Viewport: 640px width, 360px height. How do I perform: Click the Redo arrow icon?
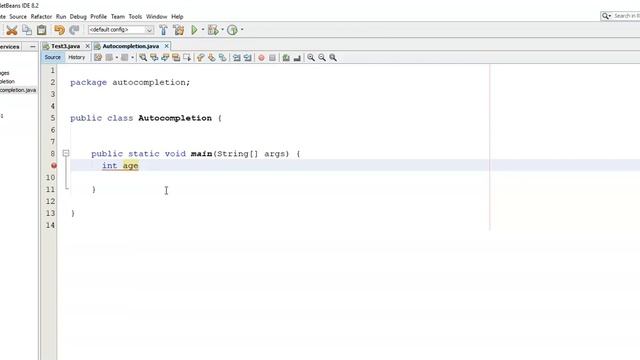[x=74, y=30]
